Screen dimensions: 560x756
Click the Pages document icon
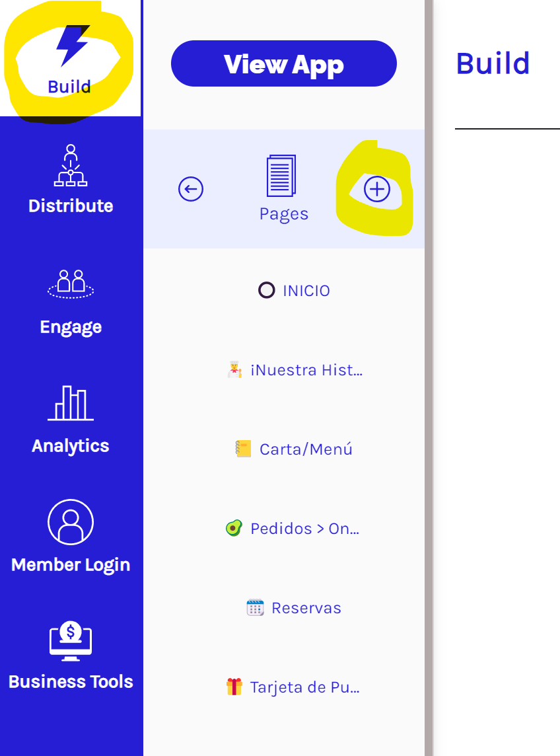tap(281, 176)
